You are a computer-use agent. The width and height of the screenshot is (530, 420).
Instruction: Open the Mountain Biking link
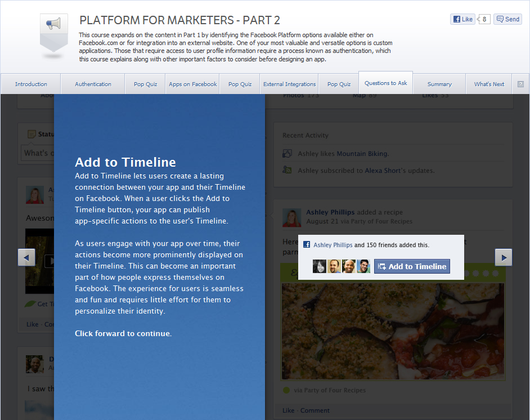pos(362,154)
